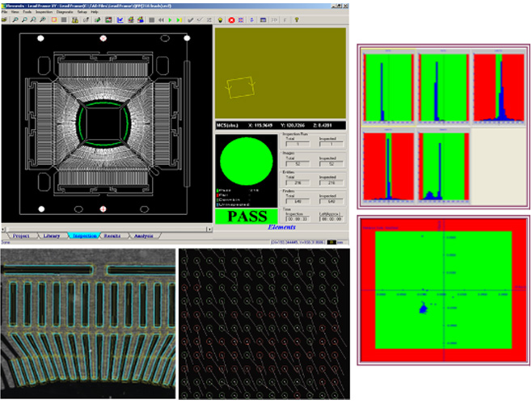The height and width of the screenshot is (404, 532).
Task: Open the Tools menu
Action: 27,12
